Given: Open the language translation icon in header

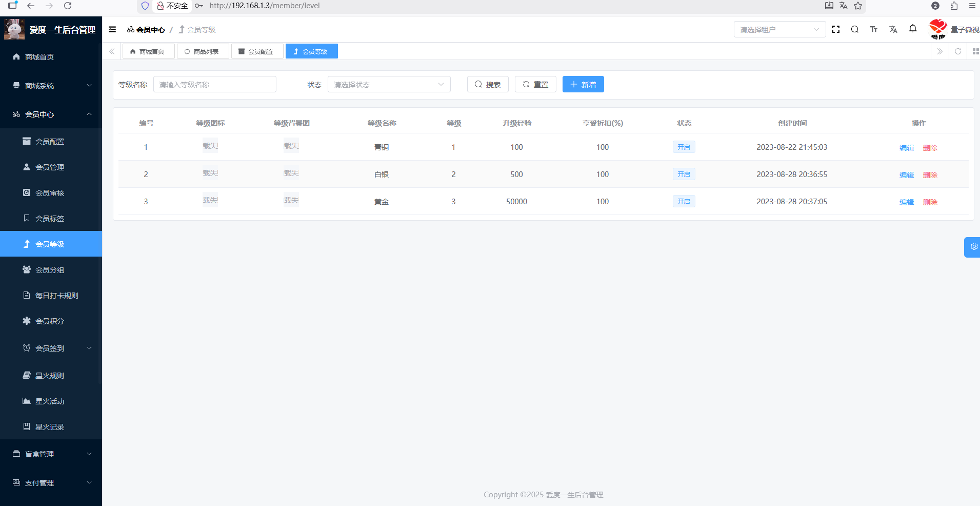Looking at the screenshot, I should [893, 30].
